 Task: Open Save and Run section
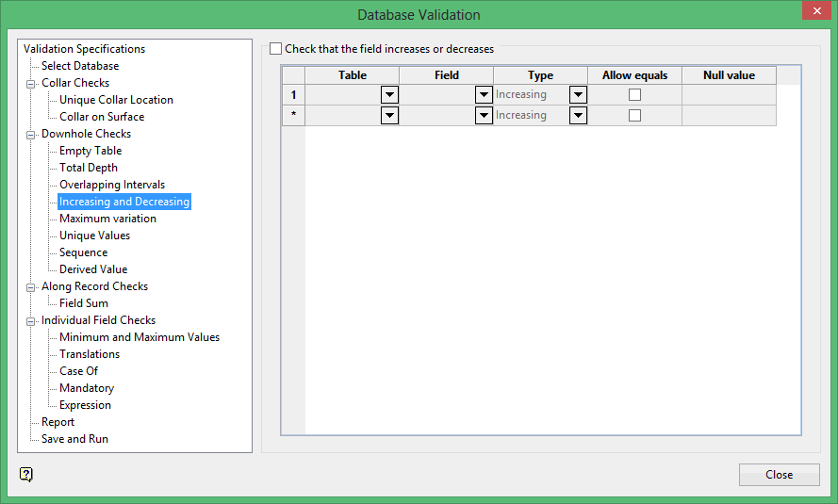74,439
